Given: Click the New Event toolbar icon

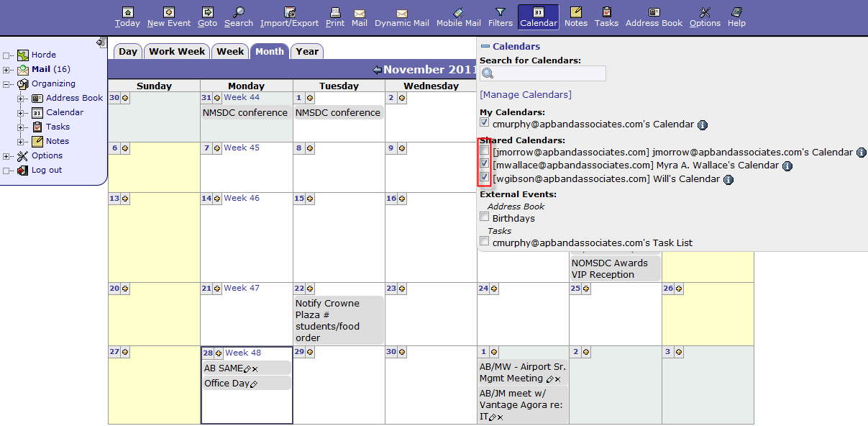Looking at the screenshot, I should point(169,12).
